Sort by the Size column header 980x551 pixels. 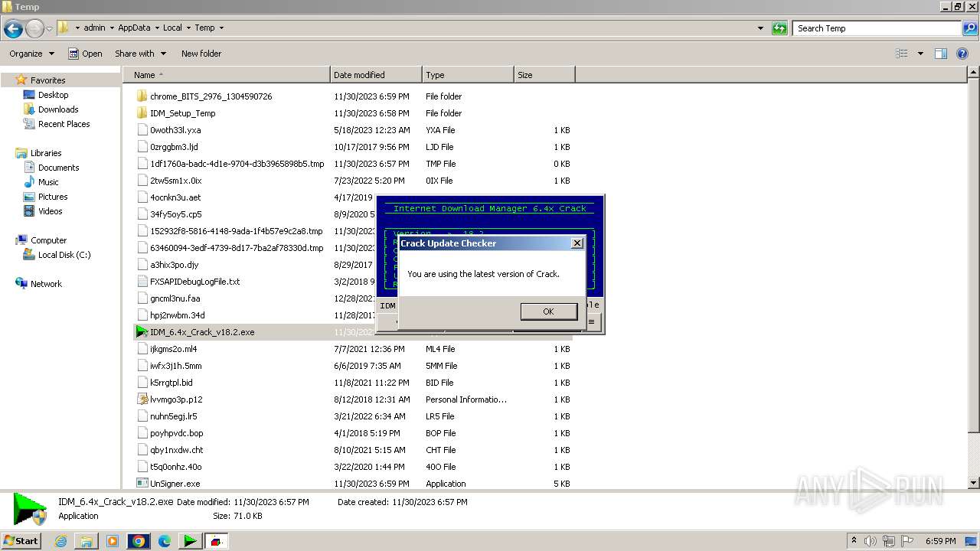click(544, 75)
